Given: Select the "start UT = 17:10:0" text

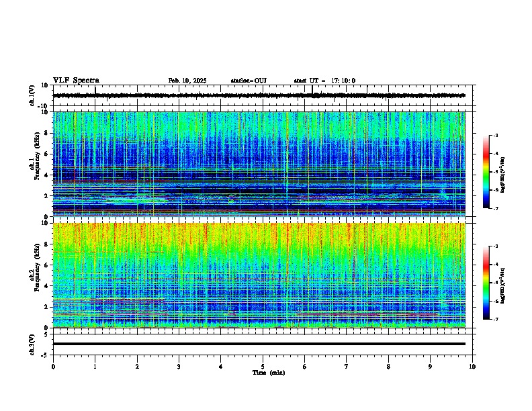Looking at the screenshot, I should [324, 81].
